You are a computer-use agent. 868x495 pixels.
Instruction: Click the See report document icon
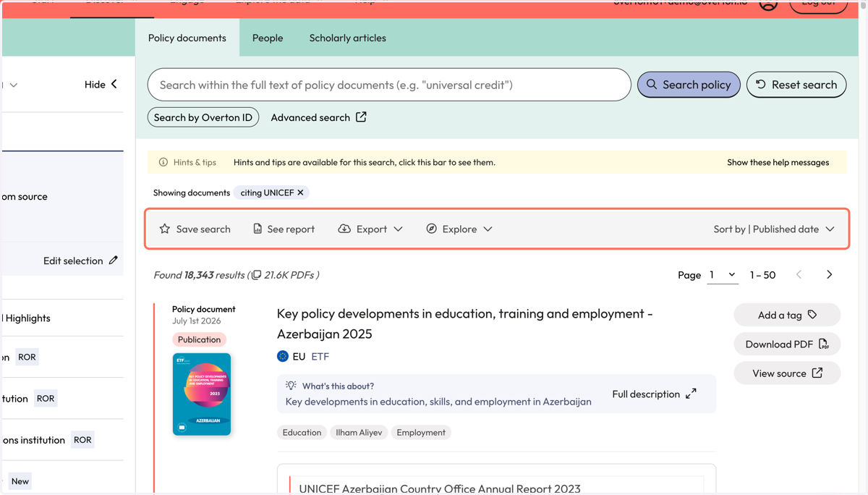[258, 229]
